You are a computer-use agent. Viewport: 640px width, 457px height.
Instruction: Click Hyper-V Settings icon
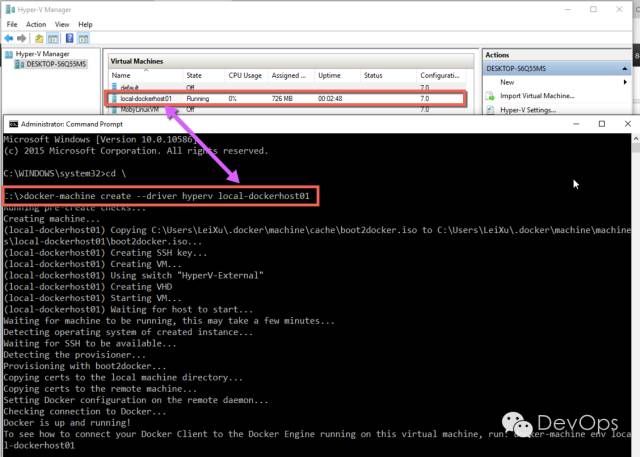coord(490,110)
